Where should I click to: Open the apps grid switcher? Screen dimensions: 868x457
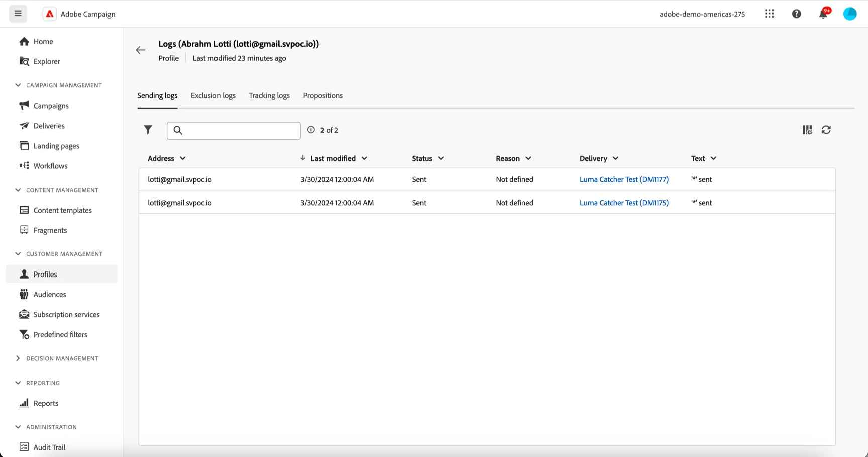(769, 14)
